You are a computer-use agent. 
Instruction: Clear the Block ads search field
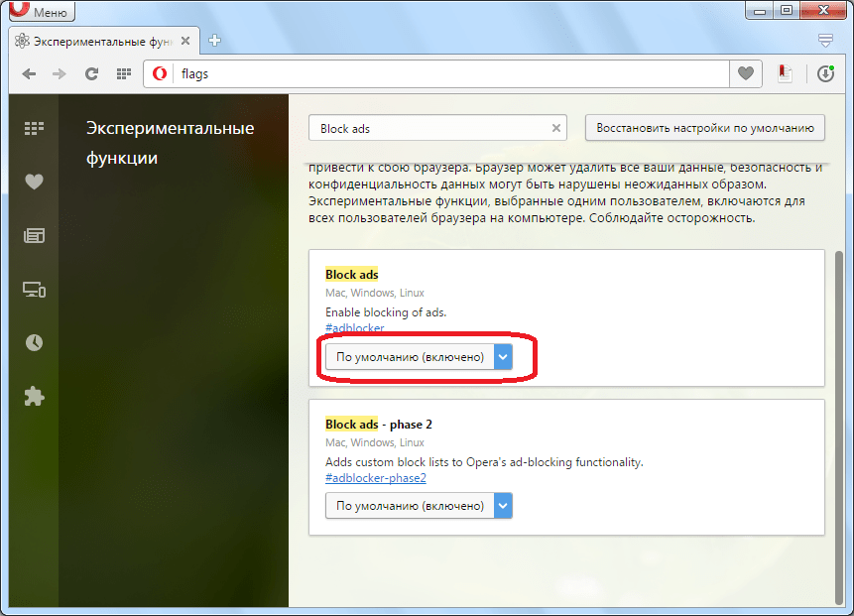(x=555, y=128)
